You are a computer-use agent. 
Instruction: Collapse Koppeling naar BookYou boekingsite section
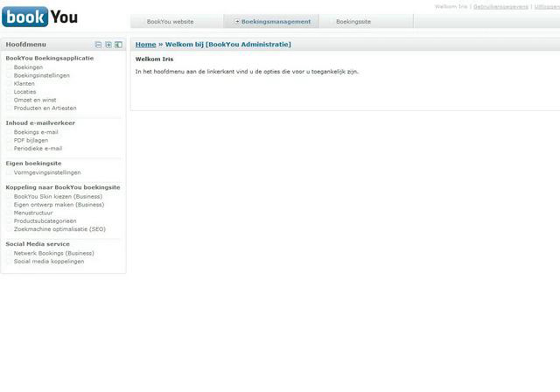pos(63,187)
